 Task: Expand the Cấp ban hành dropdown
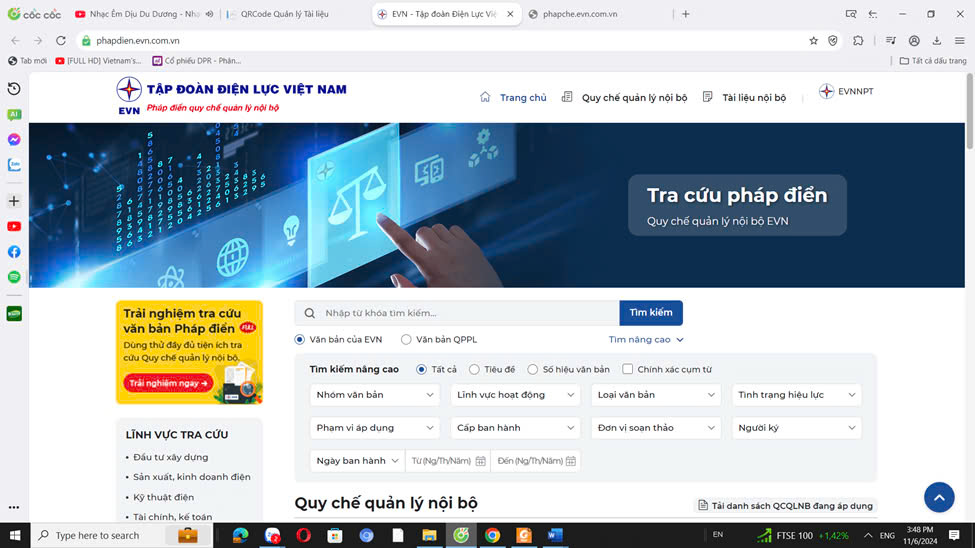[x=515, y=428]
